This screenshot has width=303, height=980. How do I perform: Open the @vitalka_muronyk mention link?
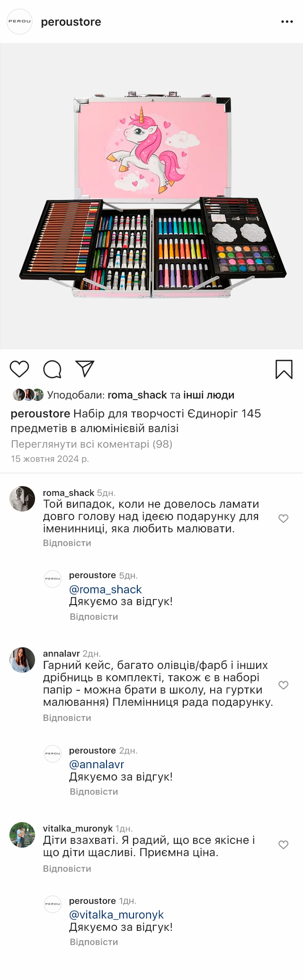coord(116,915)
